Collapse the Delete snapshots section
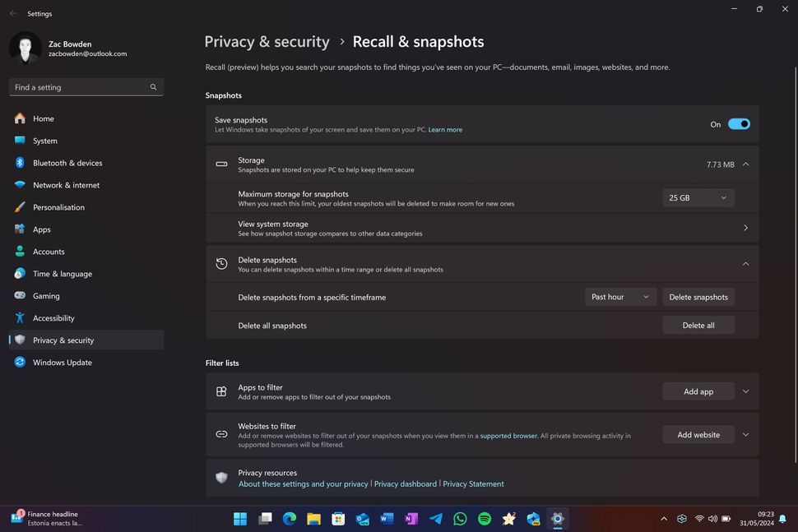This screenshot has height=532, width=798. coord(745,263)
